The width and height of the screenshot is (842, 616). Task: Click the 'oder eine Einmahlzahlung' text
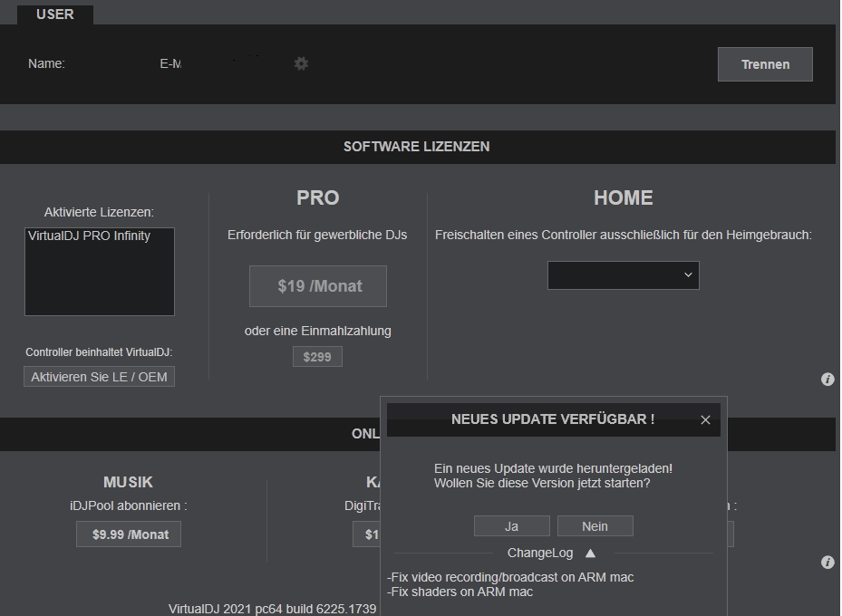[x=317, y=331]
